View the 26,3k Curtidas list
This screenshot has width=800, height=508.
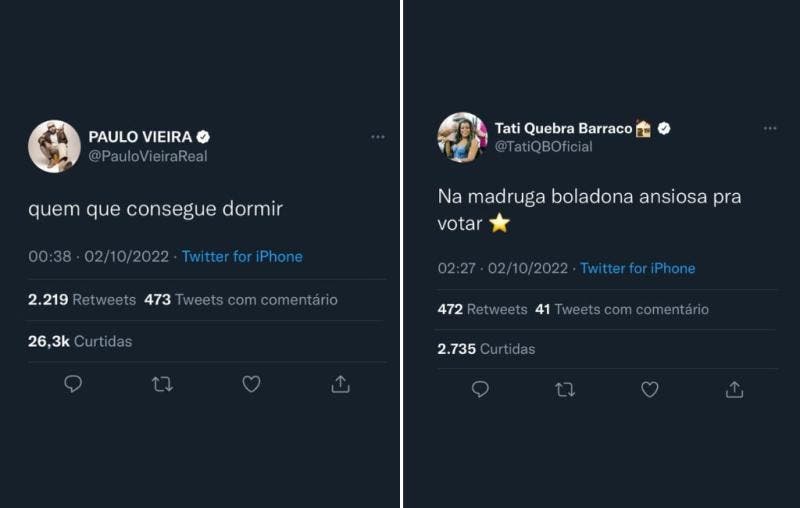(x=80, y=341)
